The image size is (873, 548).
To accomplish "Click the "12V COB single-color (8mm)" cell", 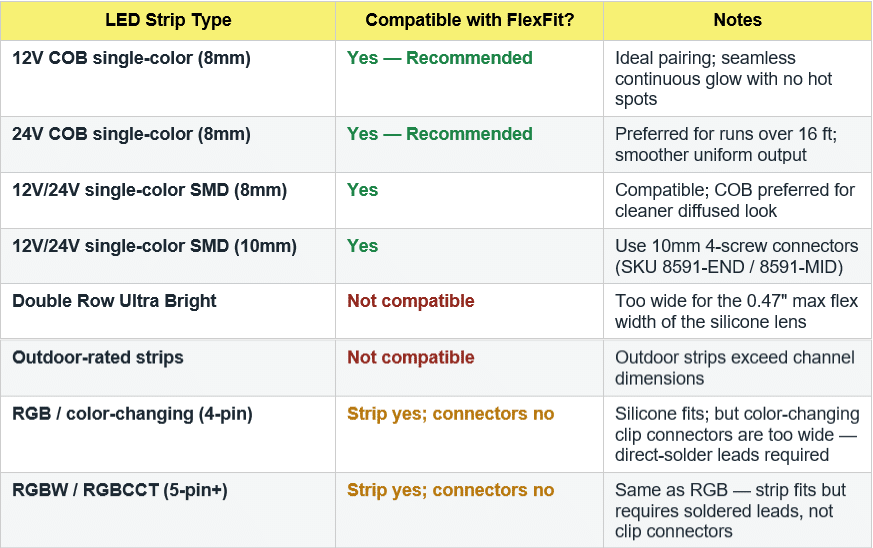I will point(131,58).
